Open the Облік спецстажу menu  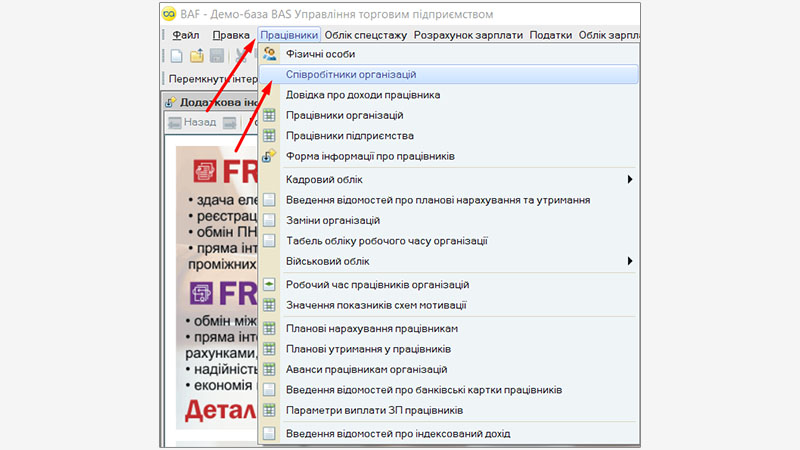366,35
